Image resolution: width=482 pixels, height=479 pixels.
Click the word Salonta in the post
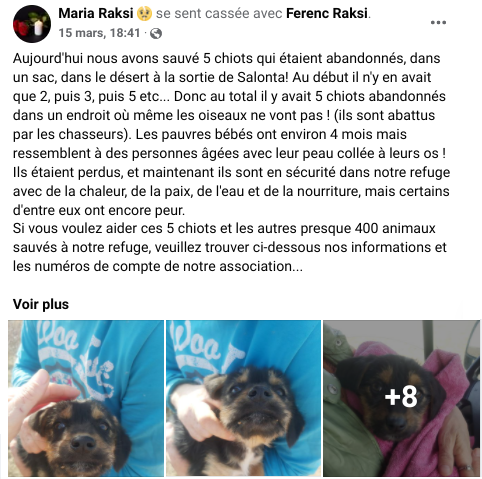(x=262, y=77)
